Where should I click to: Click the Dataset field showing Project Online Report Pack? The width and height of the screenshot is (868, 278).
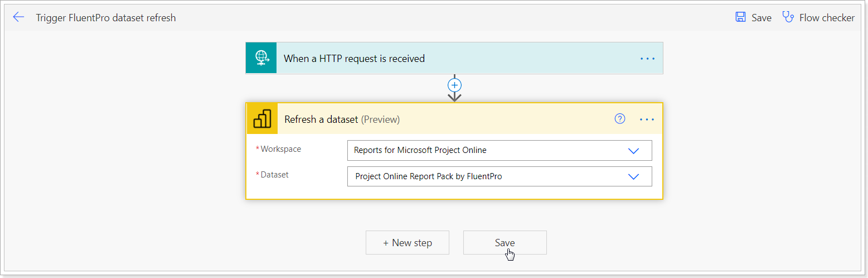click(x=500, y=176)
